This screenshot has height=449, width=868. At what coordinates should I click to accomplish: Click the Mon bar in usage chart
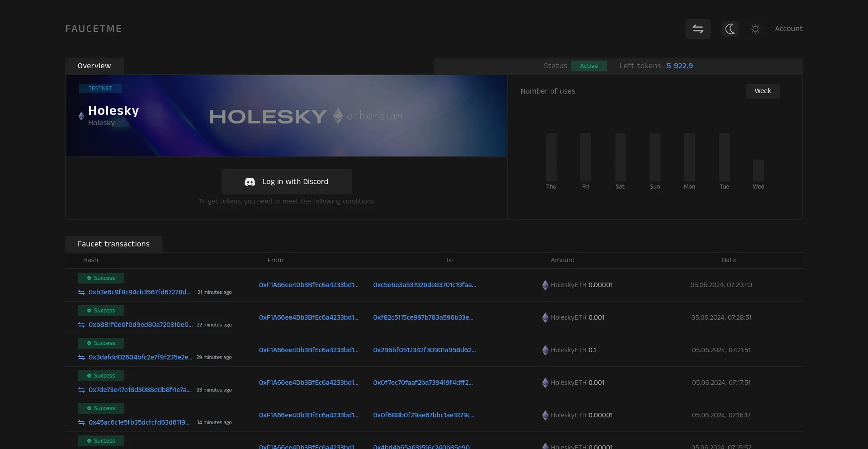pos(689,157)
